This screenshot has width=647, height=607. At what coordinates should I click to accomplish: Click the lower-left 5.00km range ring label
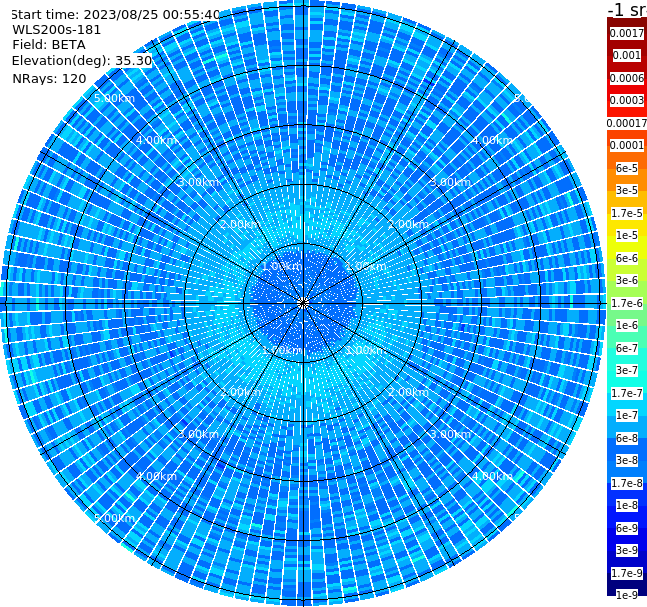pyautogui.click(x=114, y=518)
